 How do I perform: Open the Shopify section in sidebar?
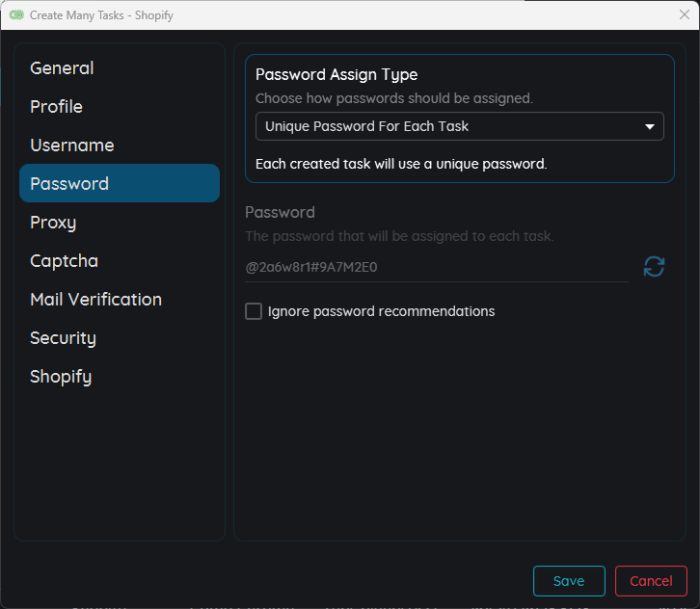pyautogui.click(x=61, y=377)
